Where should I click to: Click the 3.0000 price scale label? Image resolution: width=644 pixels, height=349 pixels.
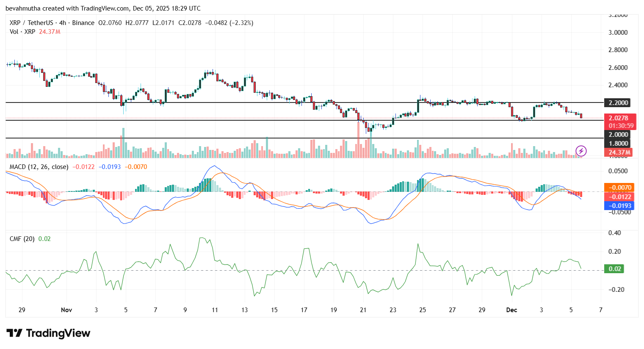pos(618,33)
